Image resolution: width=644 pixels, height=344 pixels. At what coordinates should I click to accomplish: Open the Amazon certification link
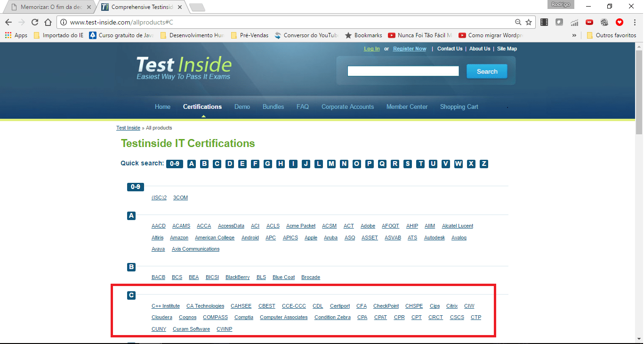[x=179, y=238]
